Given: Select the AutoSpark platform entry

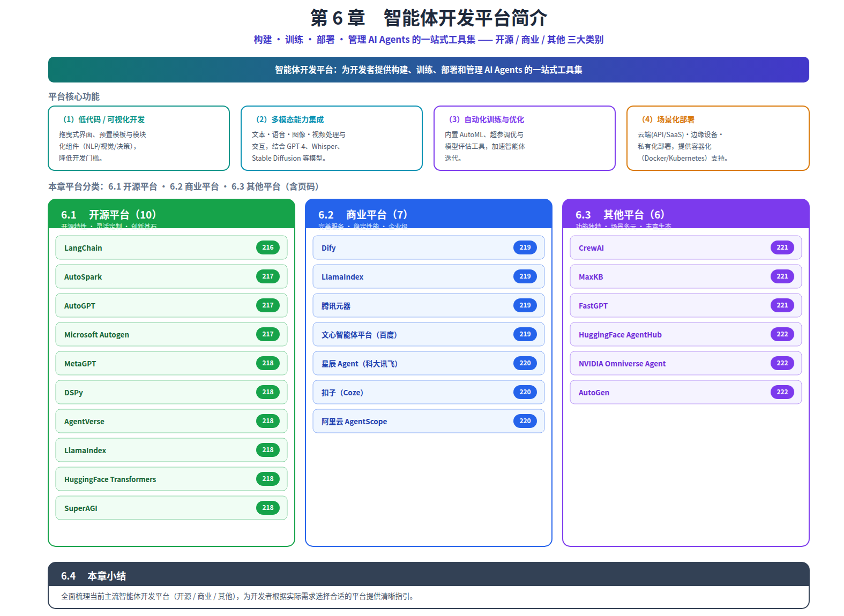Looking at the screenshot, I should click(171, 276).
